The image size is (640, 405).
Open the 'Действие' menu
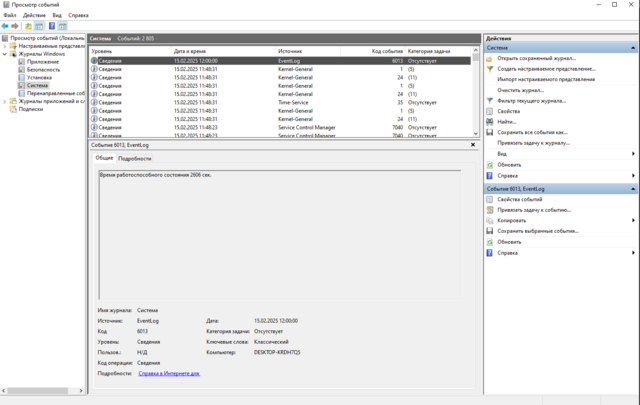pyautogui.click(x=34, y=15)
